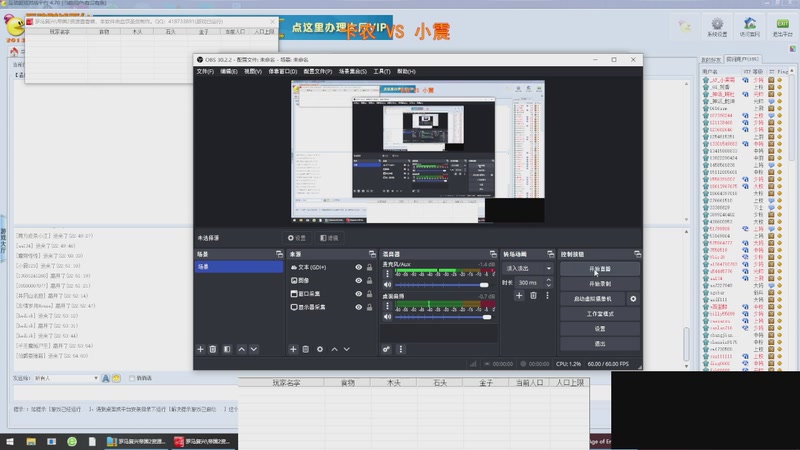800x450 pixels.
Task: Tick the checkbox beside the chat emoji icon
Action: click(x=132, y=379)
